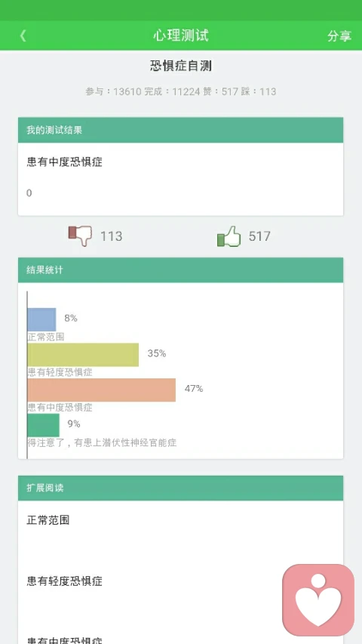Tap the 患有中度恐惧症 result text

tap(64, 162)
